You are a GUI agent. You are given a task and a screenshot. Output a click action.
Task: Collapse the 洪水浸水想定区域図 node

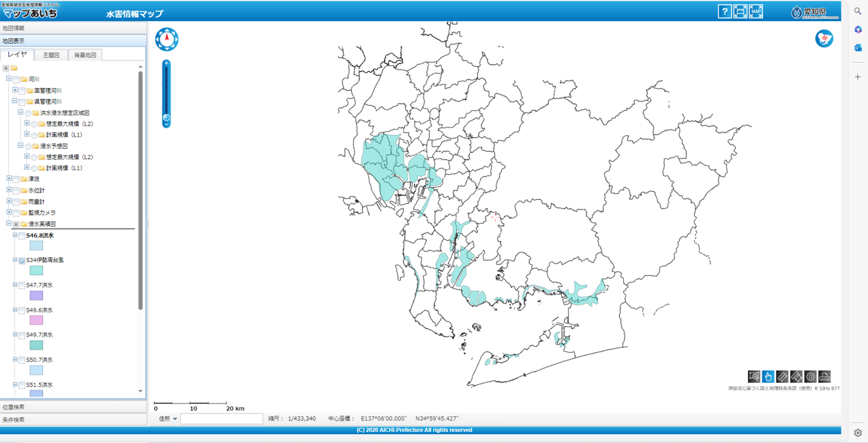[x=20, y=113]
